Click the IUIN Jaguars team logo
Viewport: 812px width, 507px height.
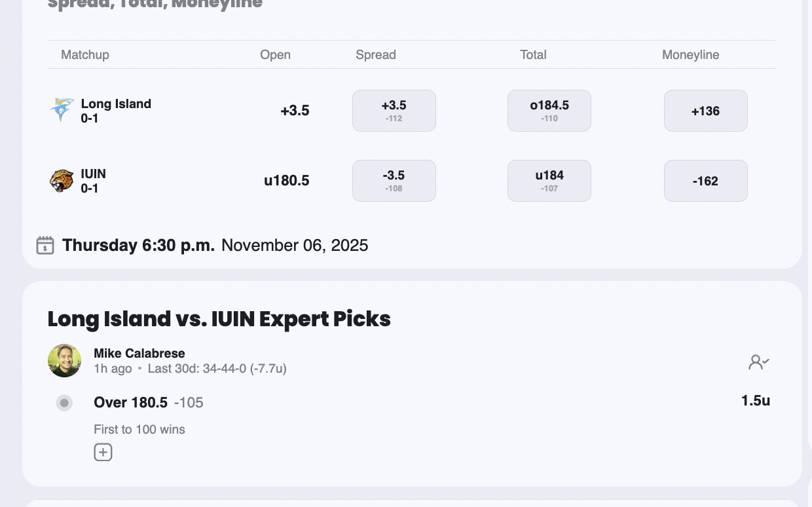pyautogui.click(x=62, y=181)
